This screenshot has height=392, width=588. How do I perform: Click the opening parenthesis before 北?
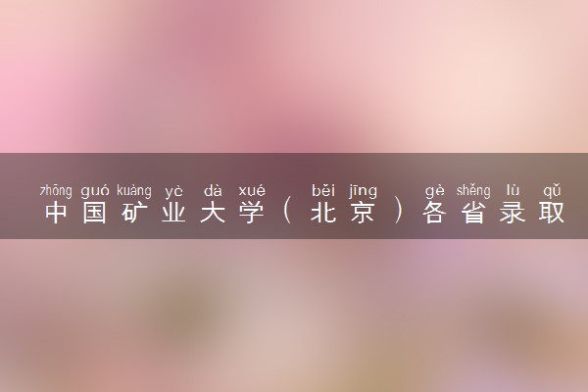(287, 213)
